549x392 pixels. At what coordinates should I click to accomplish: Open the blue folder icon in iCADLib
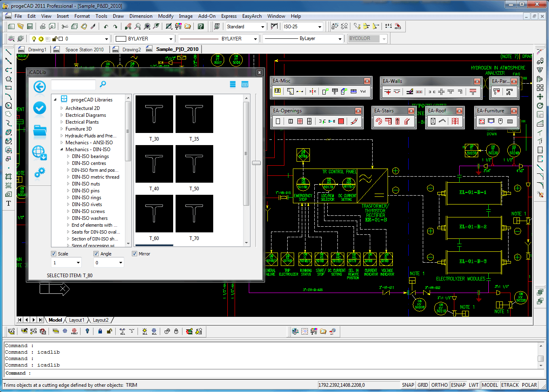click(x=40, y=131)
